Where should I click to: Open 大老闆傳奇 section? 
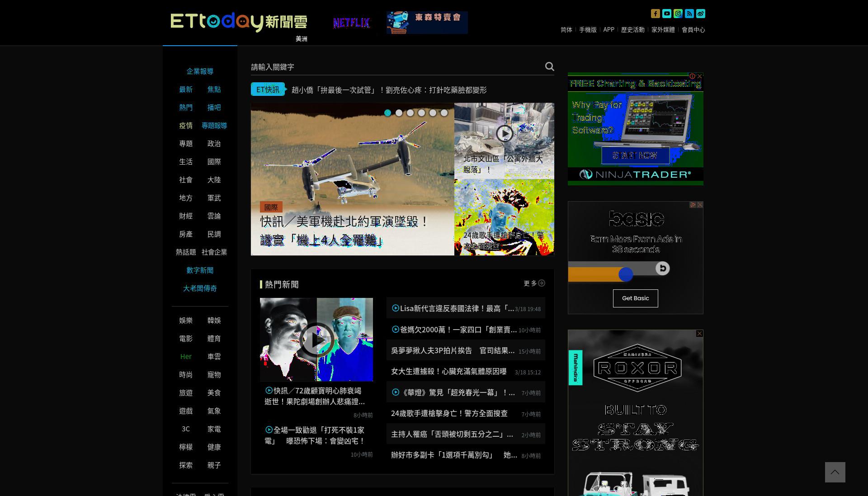[200, 288]
